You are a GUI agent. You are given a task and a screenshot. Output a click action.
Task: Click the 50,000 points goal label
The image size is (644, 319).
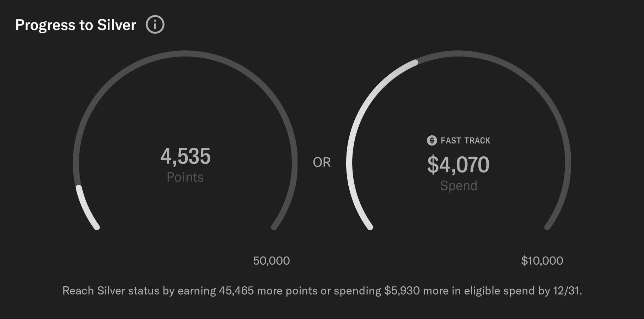coord(271,261)
